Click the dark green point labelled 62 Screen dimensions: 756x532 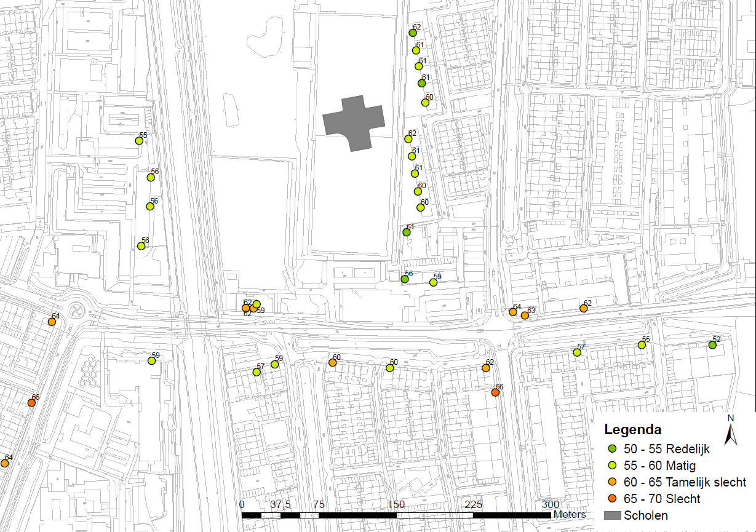pos(413,33)
